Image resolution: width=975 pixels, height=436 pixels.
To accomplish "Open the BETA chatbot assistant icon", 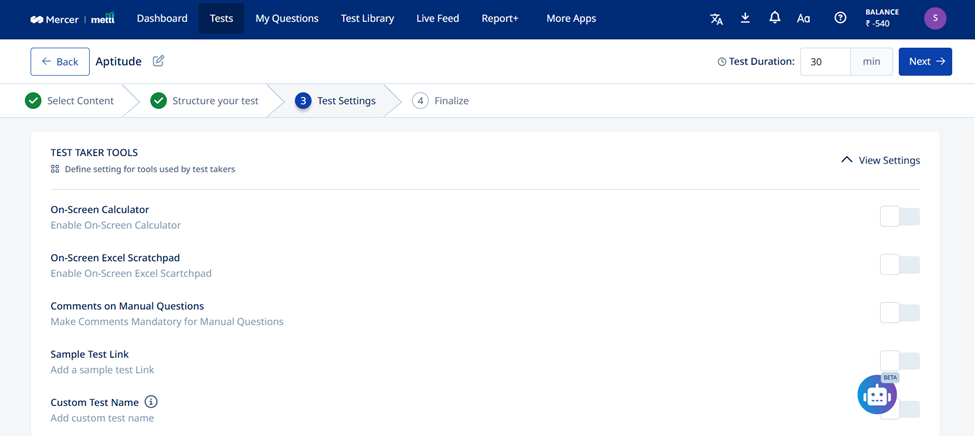I will [877, 395].
